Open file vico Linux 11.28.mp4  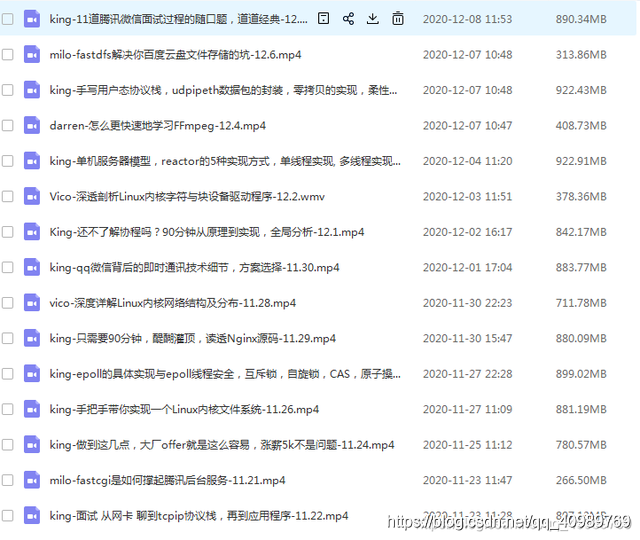click(173, 303)
